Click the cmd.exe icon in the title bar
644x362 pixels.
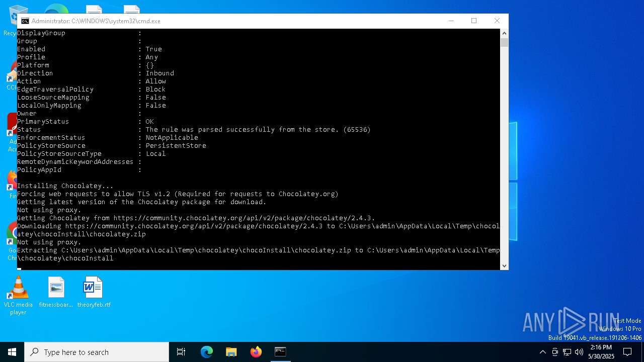point(25,21)
